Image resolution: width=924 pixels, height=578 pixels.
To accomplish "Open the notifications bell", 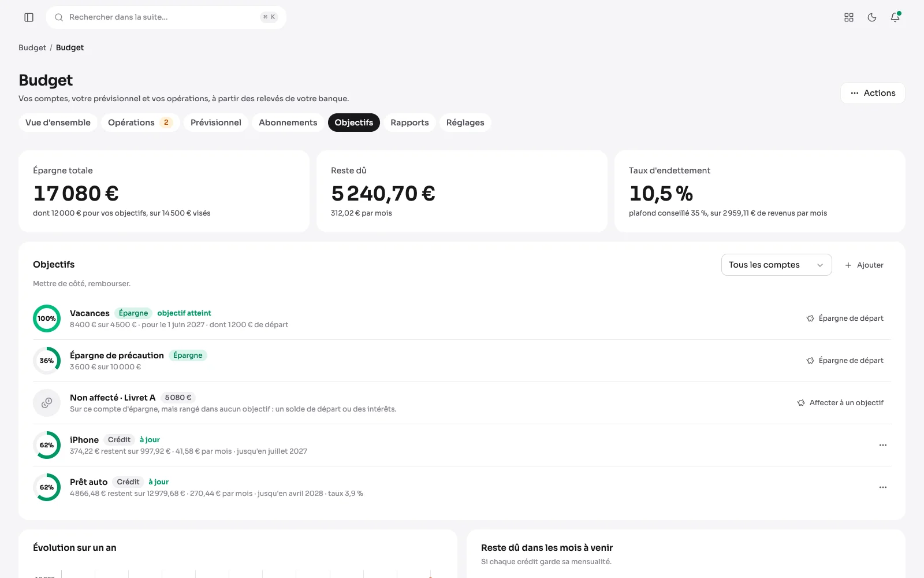I will click(x=895, y=17).
